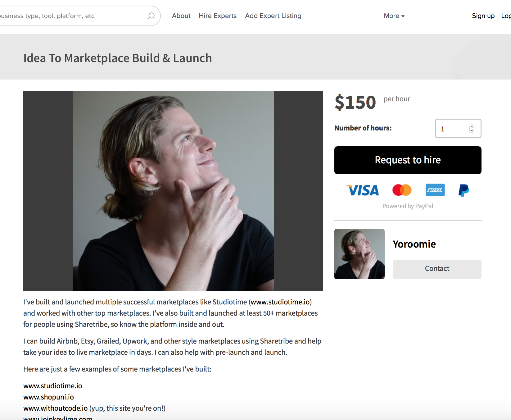Click Add Expert Listing
511x420 pixels.
[x=273, y=16]
